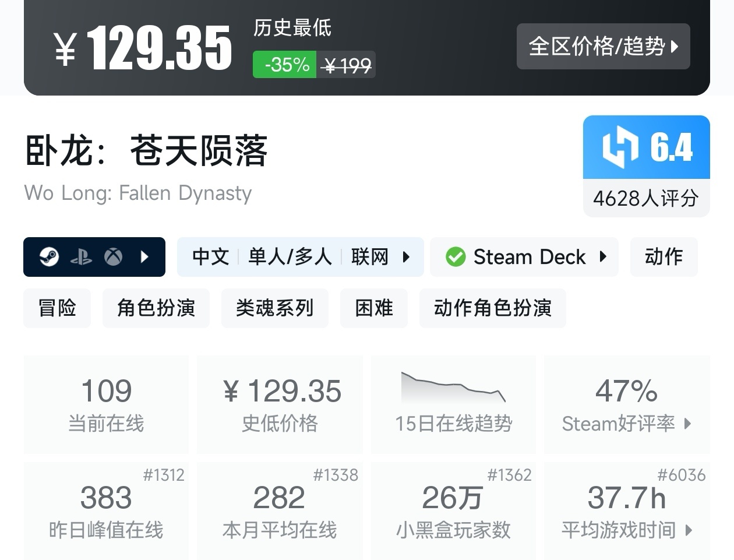The image size is (734, 560).
Task: Click the Steam platform icon
Action: (49, 256)
